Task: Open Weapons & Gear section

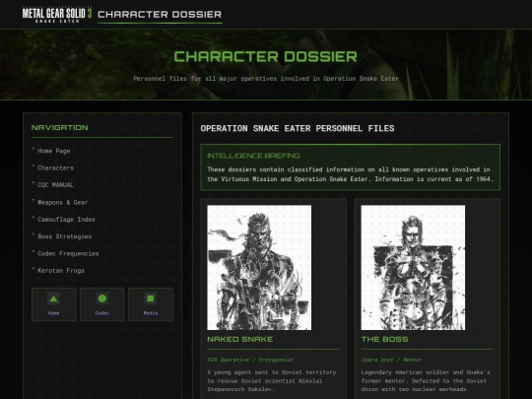Action: point(63,202)
